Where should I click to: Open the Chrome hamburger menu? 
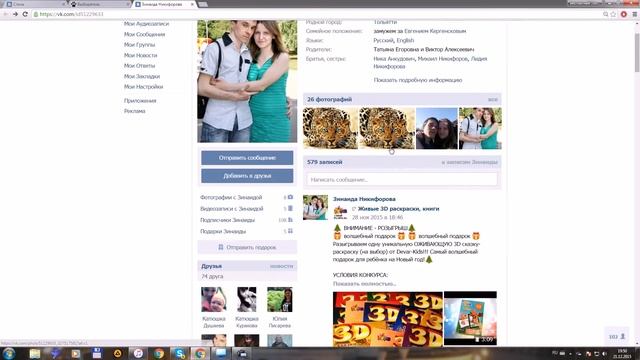pos(635,14)
